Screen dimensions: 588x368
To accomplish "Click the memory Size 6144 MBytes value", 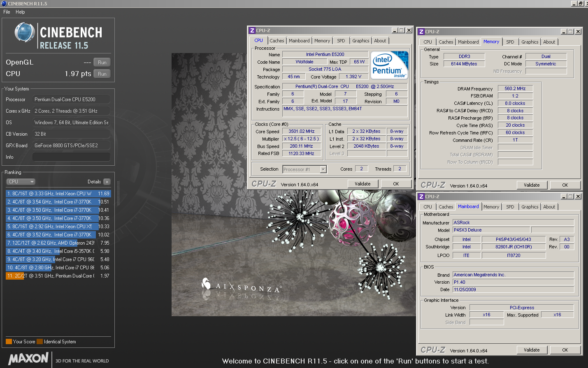I will [464, 64].
